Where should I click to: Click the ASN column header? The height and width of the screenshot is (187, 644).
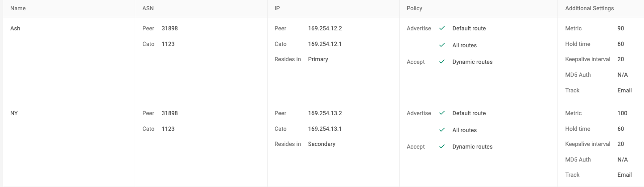148,8
